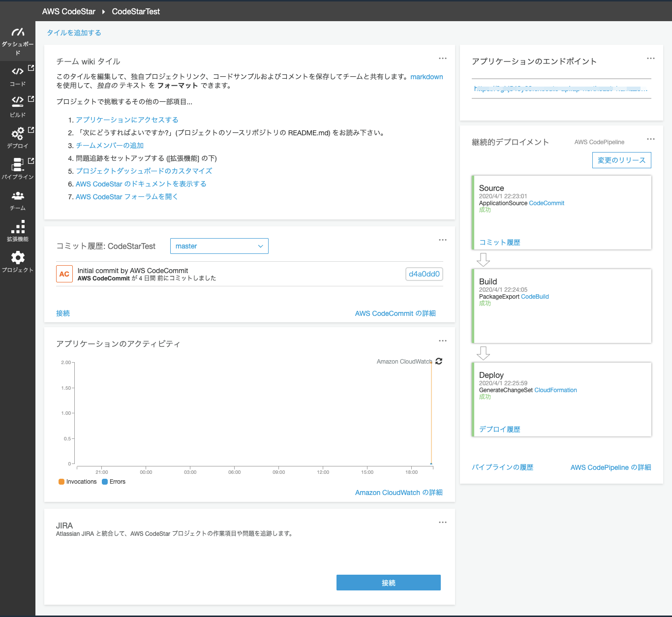672x617 pixels.
Task: Open チームメンバーの追加 link
Action: (x=110, y=145)
